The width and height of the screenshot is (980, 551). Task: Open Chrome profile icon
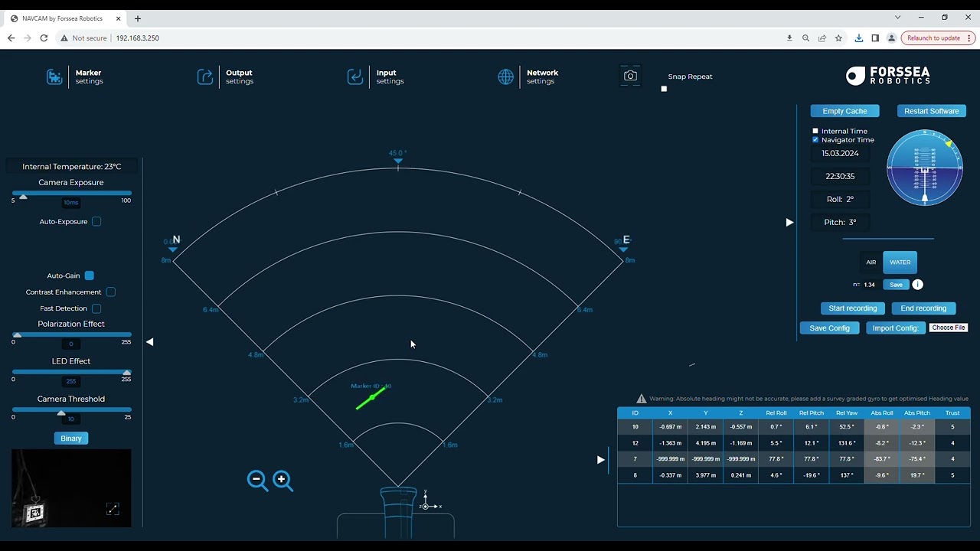[891, 38]
